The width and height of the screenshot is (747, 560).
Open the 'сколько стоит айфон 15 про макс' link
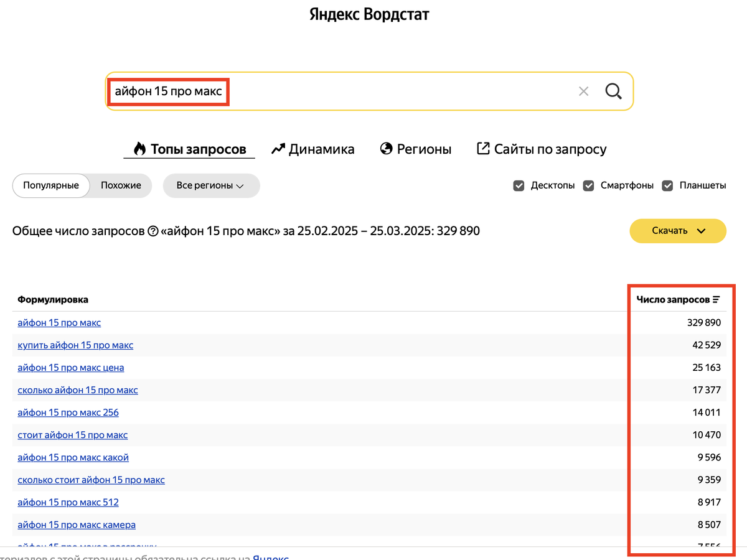[x=92, y=480]
